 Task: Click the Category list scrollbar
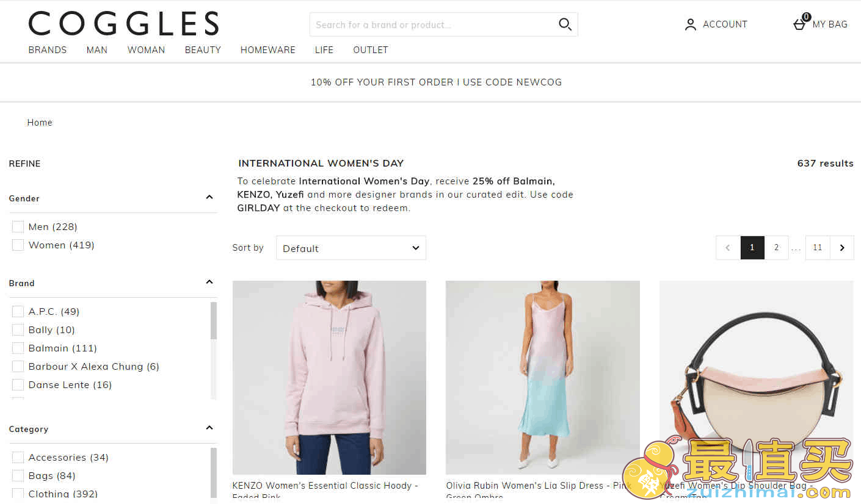(x=214, y=473)
